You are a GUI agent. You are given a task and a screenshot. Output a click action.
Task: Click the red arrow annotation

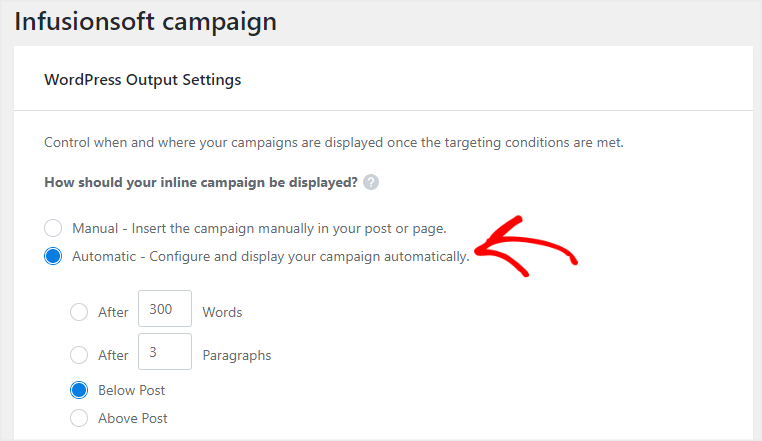(526, 247)
